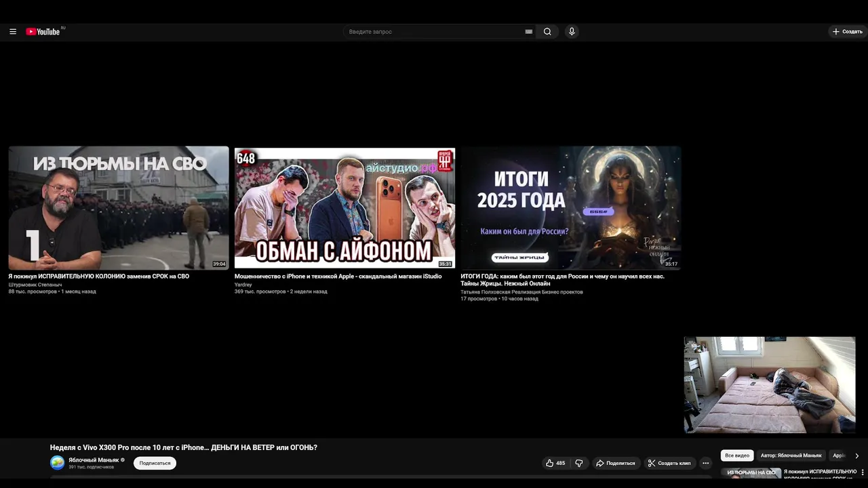This screenshot has height=488, width=868.
Task: Click title 'Я покинул ИСПРАВИТЕЛЬНУЮ КОЛОНИЮ заменив СРОК на СВО'
Action: pyautogui.click(x=99, y=277)
